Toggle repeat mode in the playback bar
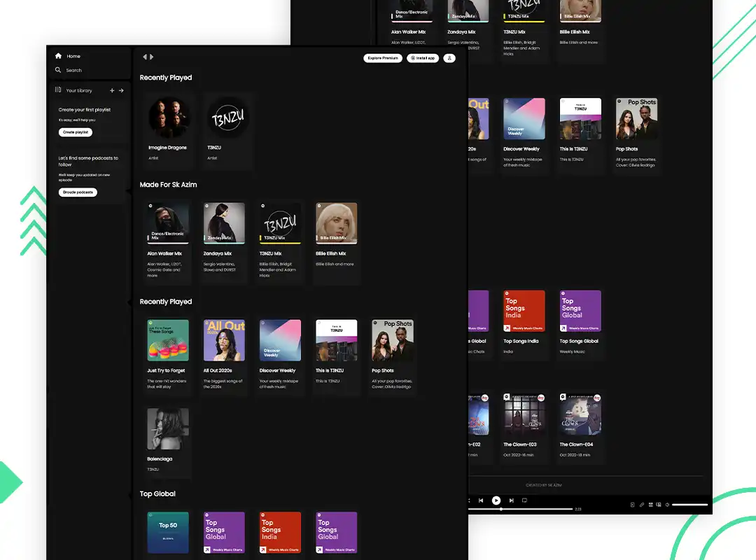Screen dimensions: 756x560 (x=524, y=500)
